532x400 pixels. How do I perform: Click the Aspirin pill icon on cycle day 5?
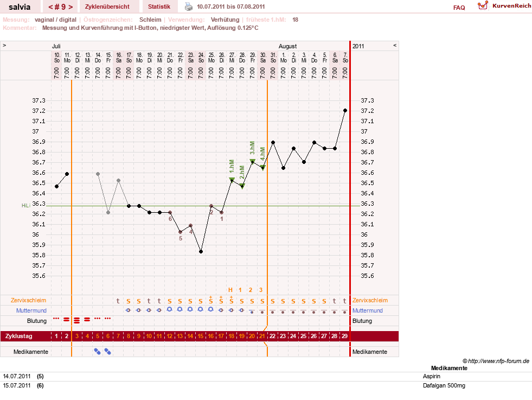point(98,352)
